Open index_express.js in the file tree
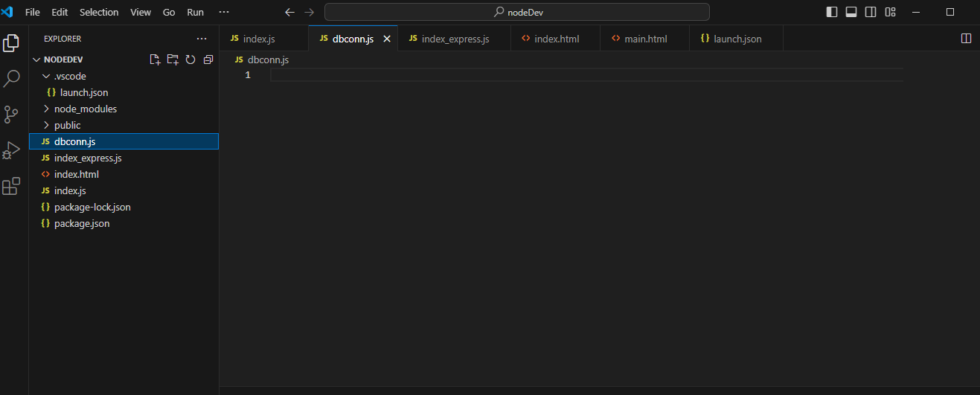This screenshot has width=980, height=395. point(124,158)
